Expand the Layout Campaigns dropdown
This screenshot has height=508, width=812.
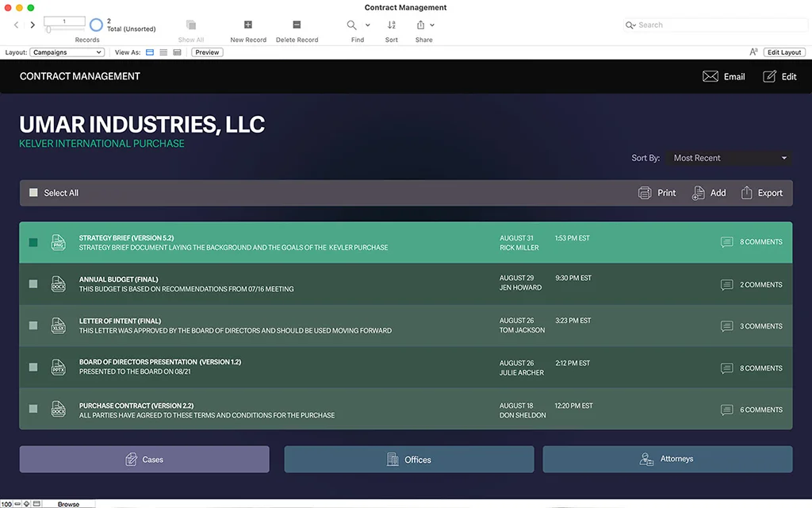click(67, 52)
